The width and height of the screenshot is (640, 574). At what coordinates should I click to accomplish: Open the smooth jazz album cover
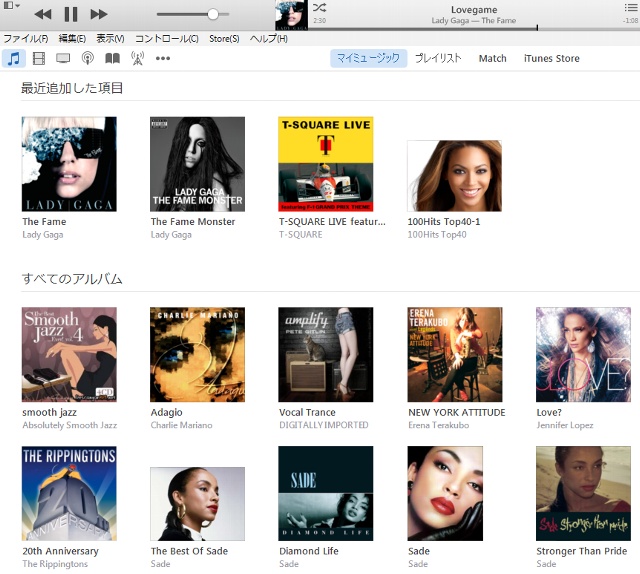[x=69, y=355]
